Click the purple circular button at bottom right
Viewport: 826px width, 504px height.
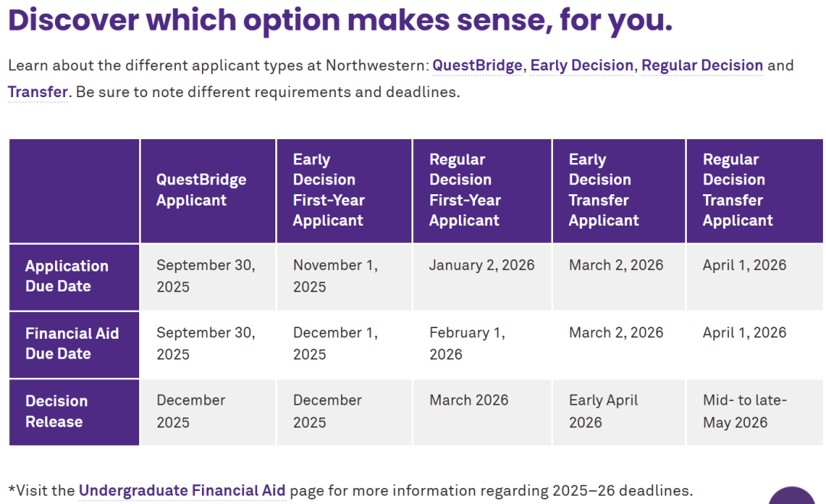[x=792, y=497]
